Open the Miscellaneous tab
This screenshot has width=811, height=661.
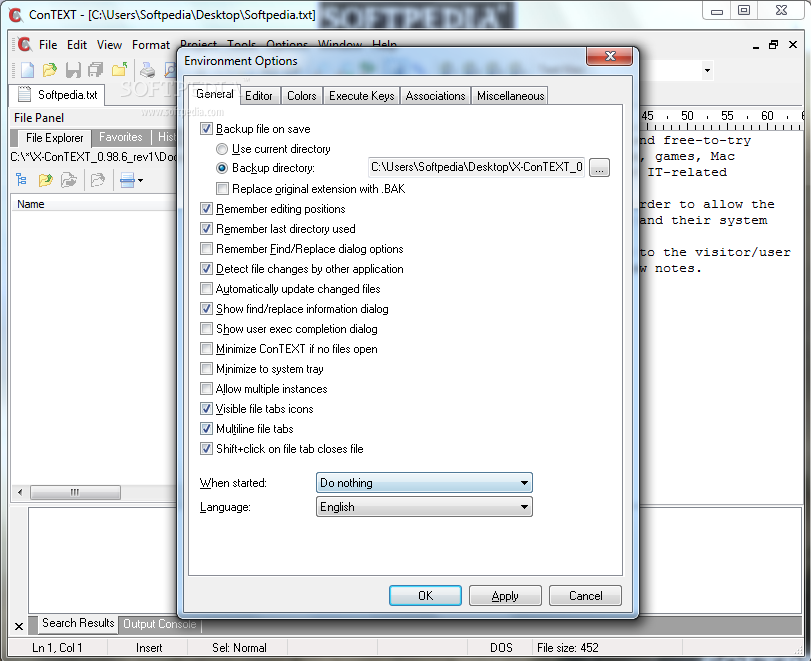pos(510,96)
